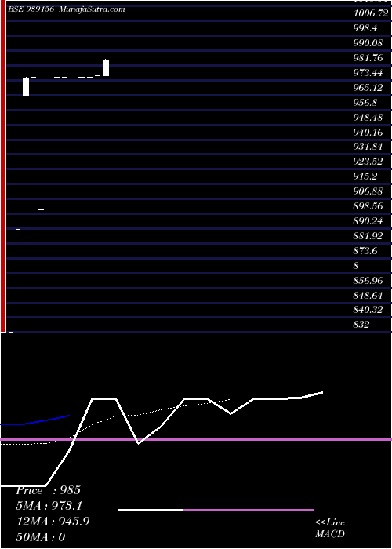Click the 840.32 price axis label
392x549 pixels.
(368, 310)
